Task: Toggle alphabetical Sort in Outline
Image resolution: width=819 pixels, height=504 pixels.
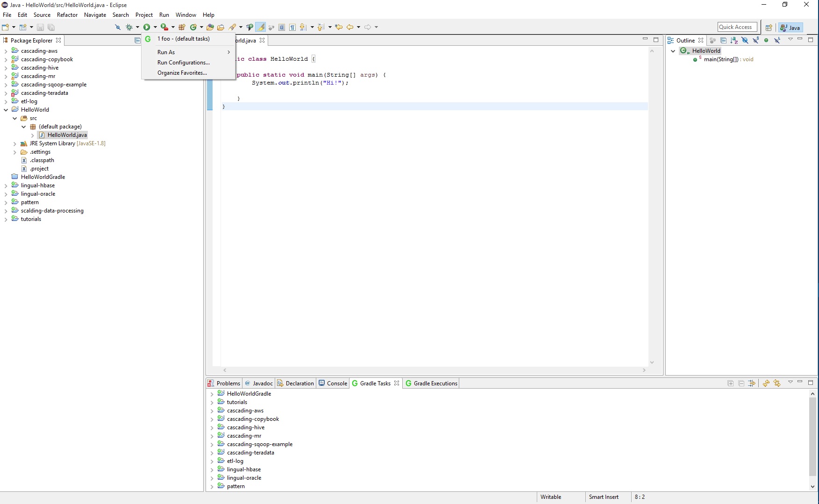Action: [734, 40]
